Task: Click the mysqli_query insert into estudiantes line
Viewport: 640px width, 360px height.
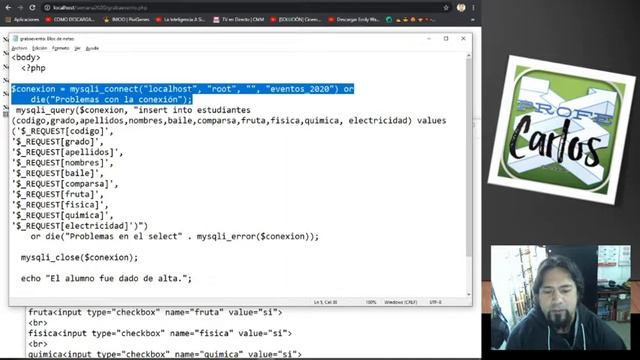Action: pos(133,110)
